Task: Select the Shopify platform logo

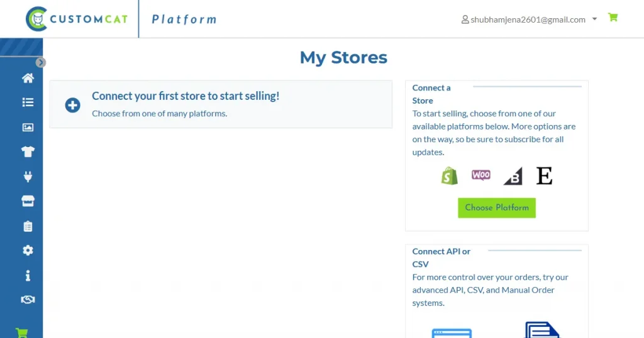Action: click(449, 175)
